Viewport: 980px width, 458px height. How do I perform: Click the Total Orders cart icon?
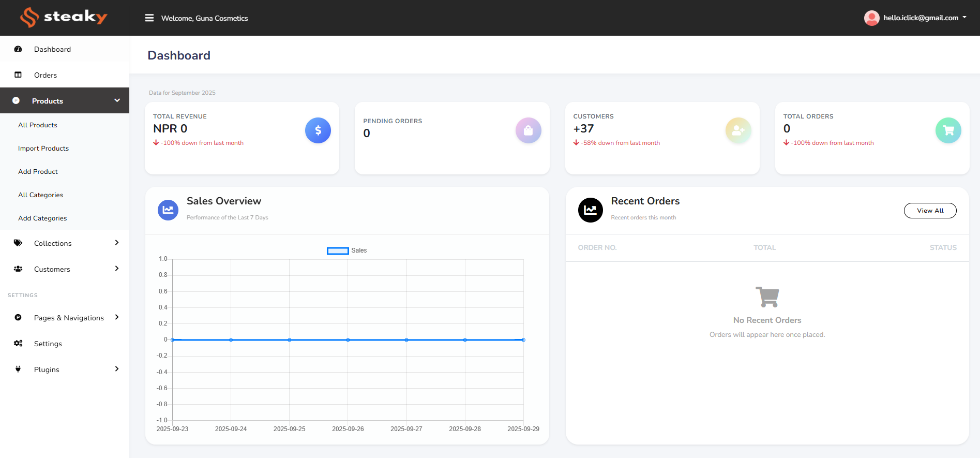point(948,130)
